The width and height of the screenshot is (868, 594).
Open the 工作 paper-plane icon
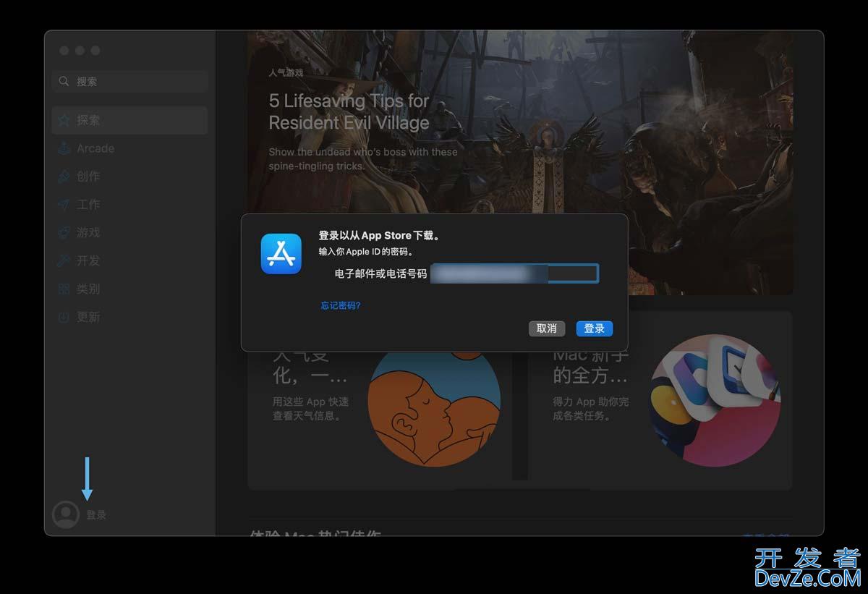coord(64,205)
